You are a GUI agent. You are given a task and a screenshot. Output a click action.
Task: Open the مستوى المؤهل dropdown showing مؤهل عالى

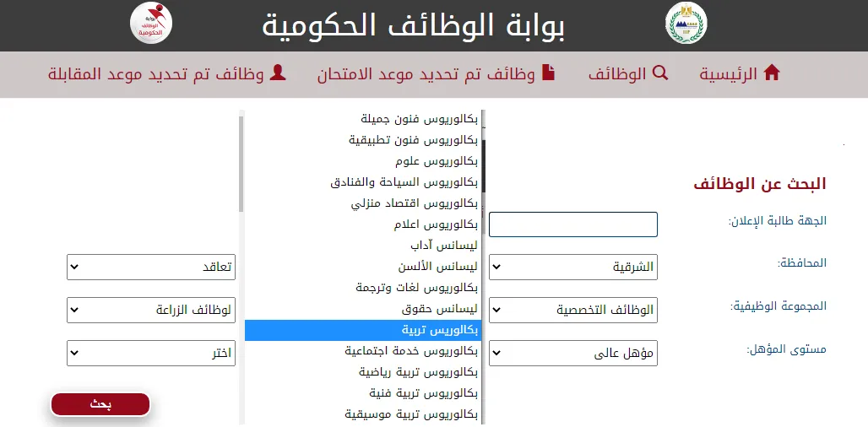pos(572,353)
